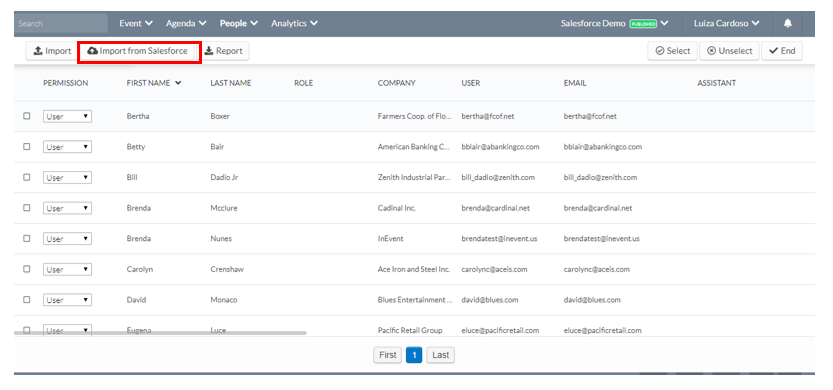Image resolution: width=833 pixels, height=390 pixels.
Task: Click the Select button
Action: click(673, 51)
